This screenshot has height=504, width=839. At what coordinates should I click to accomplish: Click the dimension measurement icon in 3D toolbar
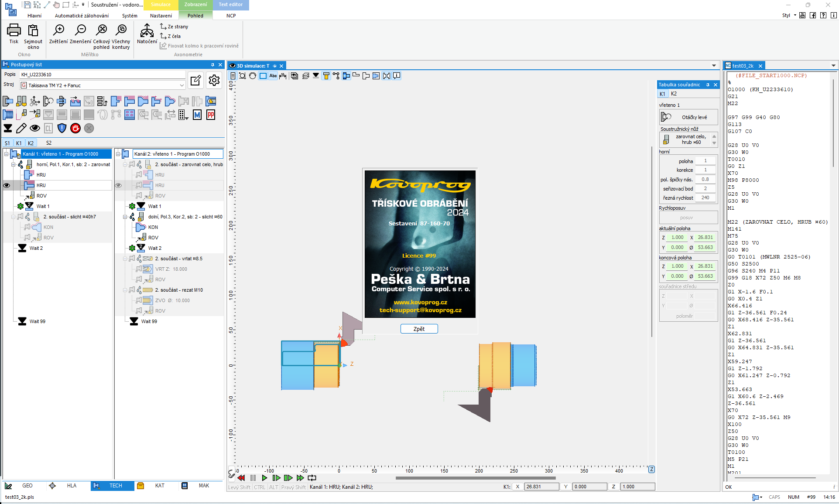click(x=283, y=76)
